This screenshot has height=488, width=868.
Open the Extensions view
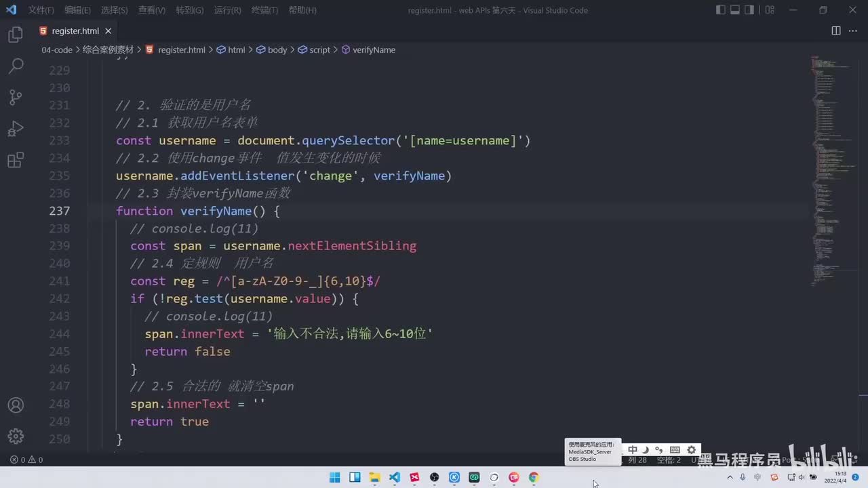coord(16,160)
